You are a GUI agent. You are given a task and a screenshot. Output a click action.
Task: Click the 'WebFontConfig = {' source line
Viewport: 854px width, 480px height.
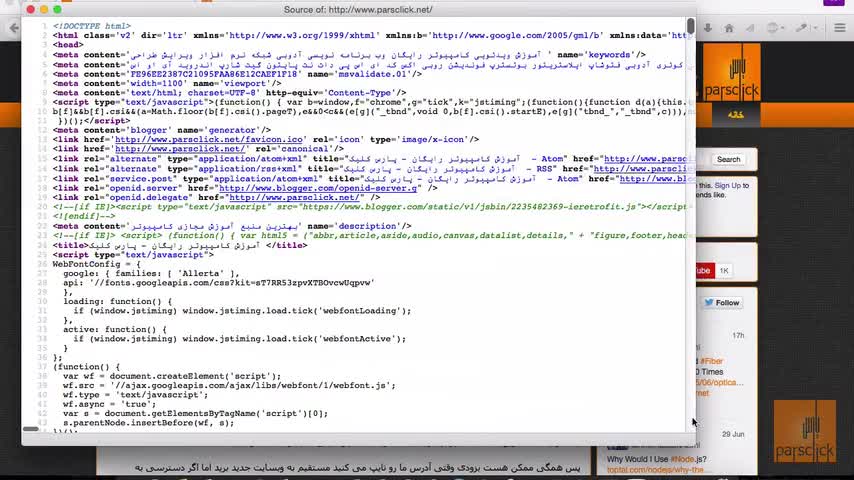tap(96, 264)
